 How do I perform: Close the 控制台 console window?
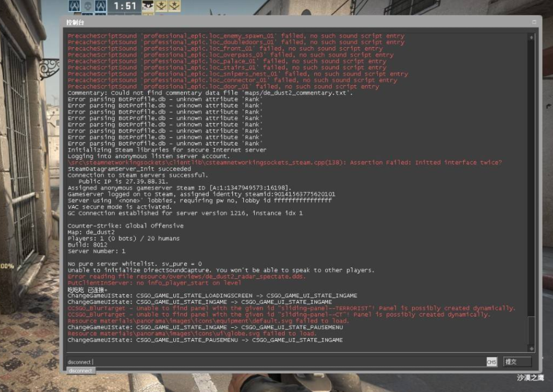click(x=534, y=22)
